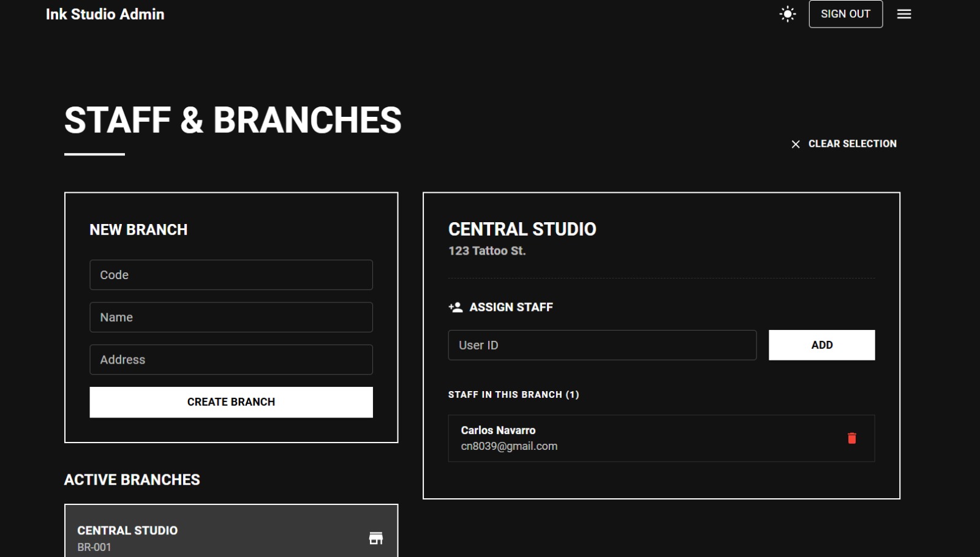Image resolution: width=980 pixels, height=557 pixels.
Task: Click the store icon on Central Studio card
Action: tap(376, 538)
